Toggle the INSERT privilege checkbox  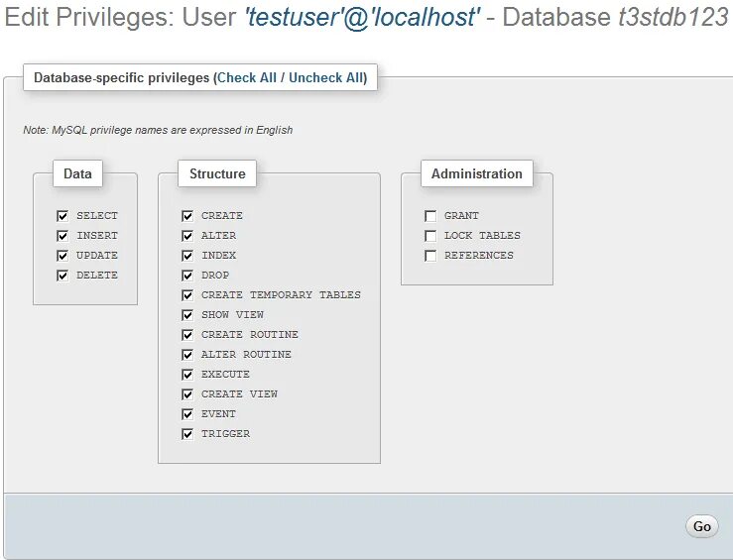coord(62,236)
